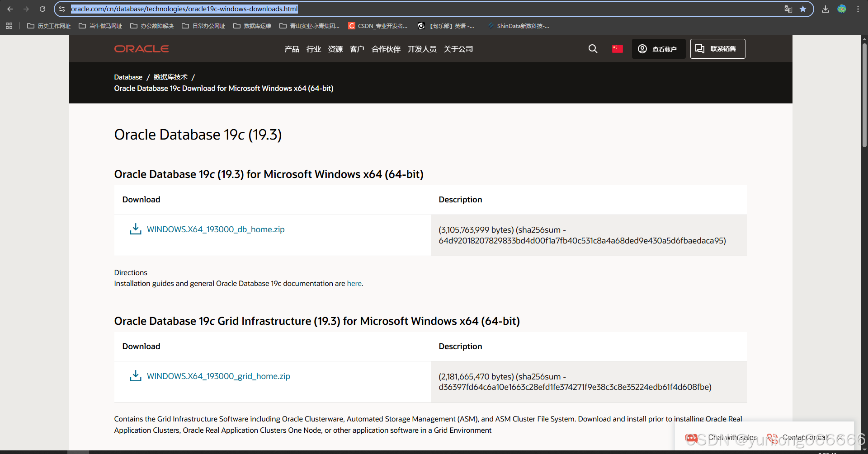868x454 pixels.
Task: Open the 资源 navigation menu
Action: tap(335, 49)
